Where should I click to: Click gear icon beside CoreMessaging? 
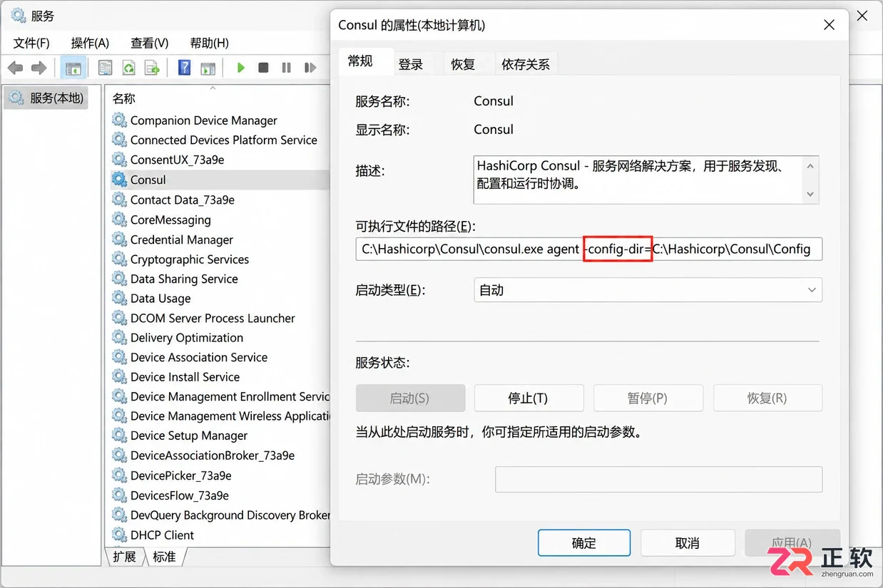119,220
